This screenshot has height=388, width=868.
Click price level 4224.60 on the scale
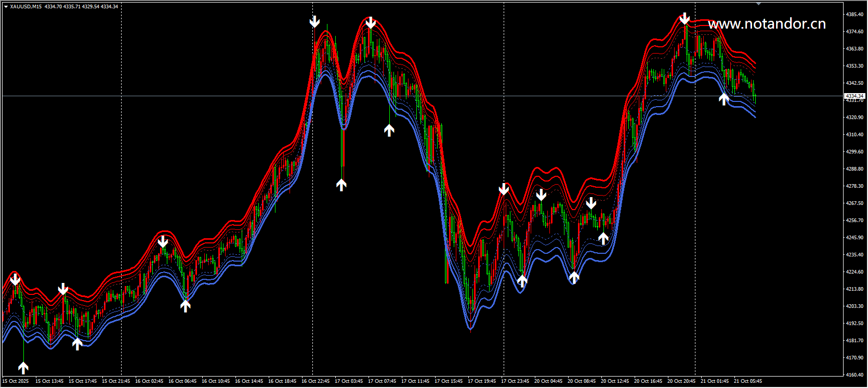[x=854, y=272]
